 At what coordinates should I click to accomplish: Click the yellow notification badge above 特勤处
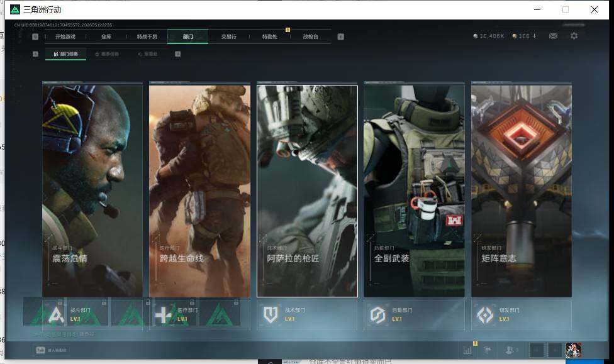(x=288, y=30)
